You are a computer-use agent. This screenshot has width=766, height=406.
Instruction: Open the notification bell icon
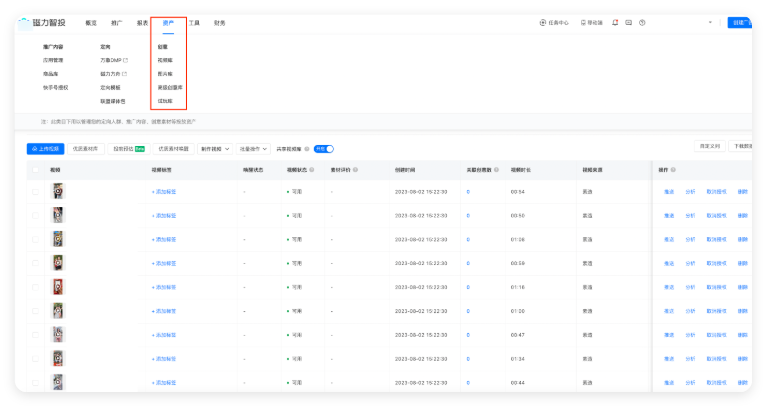(615, 22)
